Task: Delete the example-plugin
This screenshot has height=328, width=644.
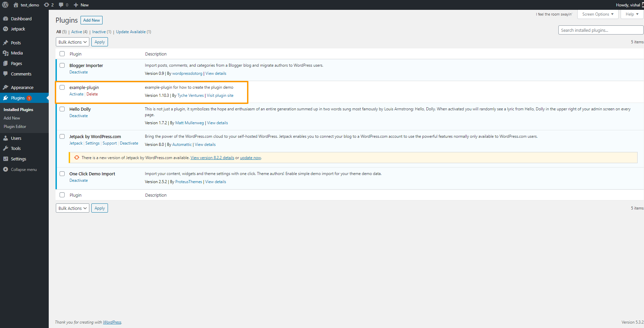Action: (x=92, y=94)
